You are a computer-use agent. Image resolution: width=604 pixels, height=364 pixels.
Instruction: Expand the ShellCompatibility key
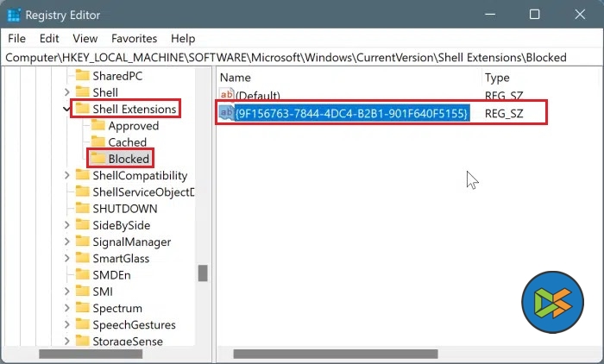(x=67, y=175)
